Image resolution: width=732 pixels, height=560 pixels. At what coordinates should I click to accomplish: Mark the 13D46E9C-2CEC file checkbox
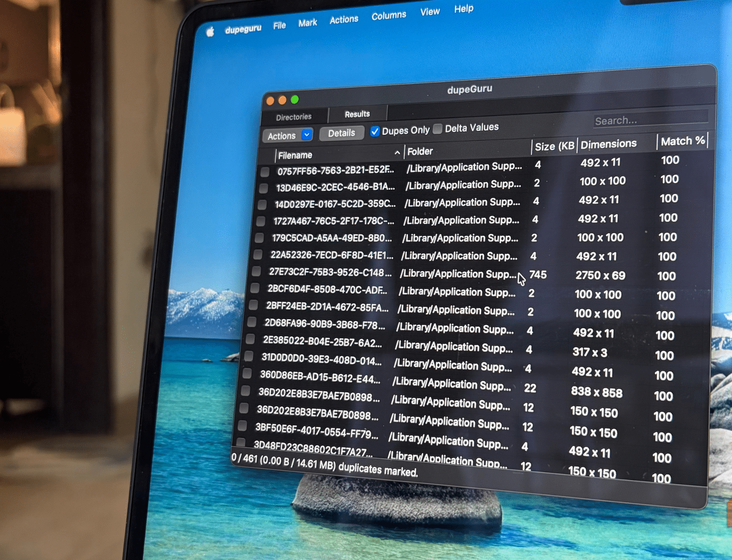coord(263,188)
